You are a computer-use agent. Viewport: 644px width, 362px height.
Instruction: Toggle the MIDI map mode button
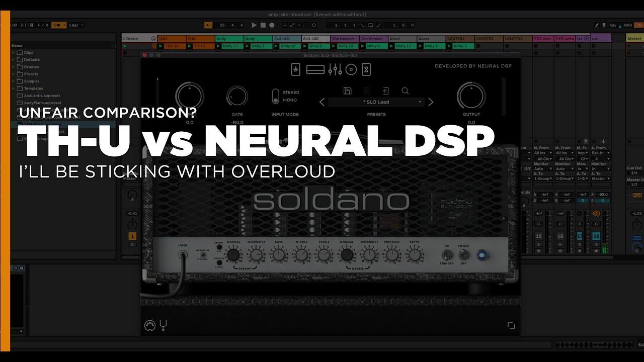(x=627, y=25)
